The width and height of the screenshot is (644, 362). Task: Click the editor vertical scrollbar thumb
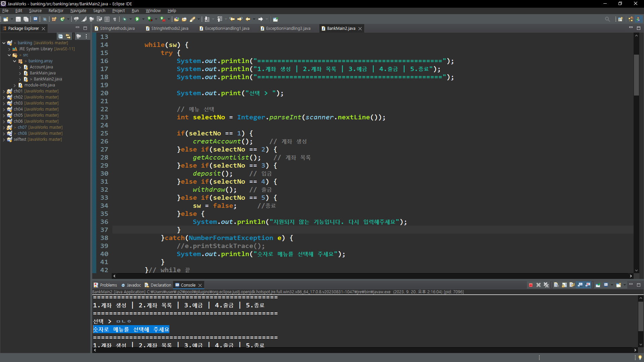636,75
